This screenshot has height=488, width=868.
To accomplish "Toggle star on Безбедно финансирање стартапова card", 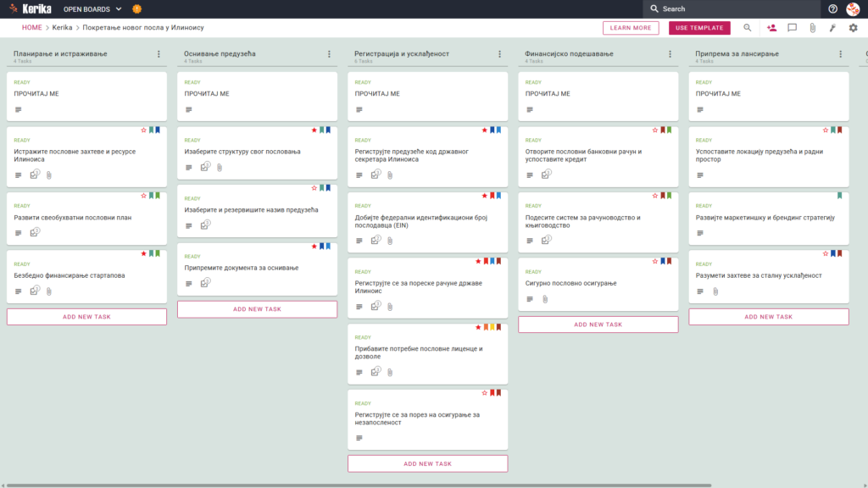I will click(143, 253).
